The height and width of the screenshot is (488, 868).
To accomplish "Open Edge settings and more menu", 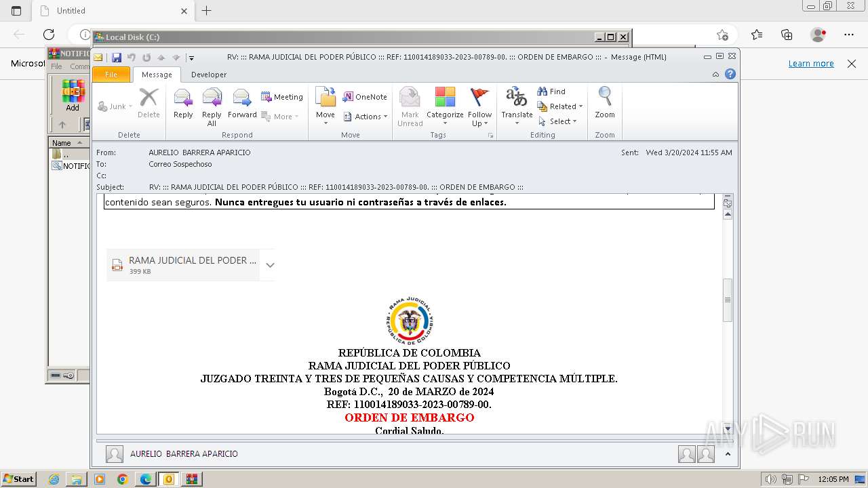I will 849,35.
